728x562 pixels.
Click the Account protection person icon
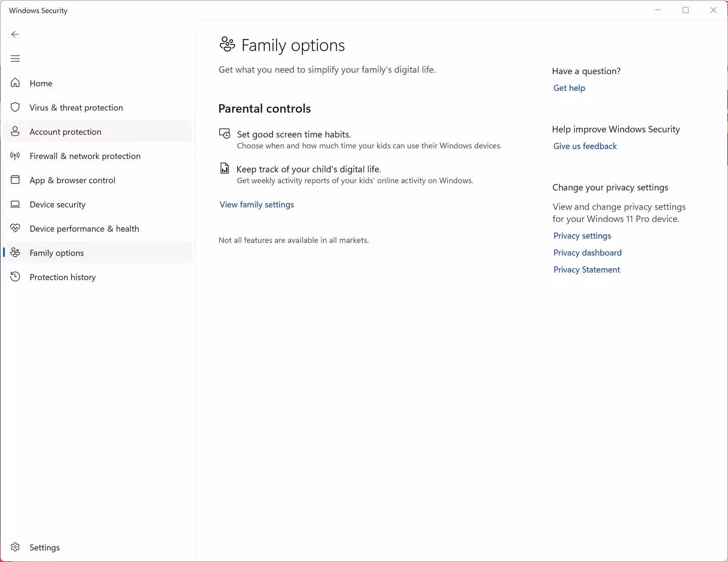[x=15, y=131]
